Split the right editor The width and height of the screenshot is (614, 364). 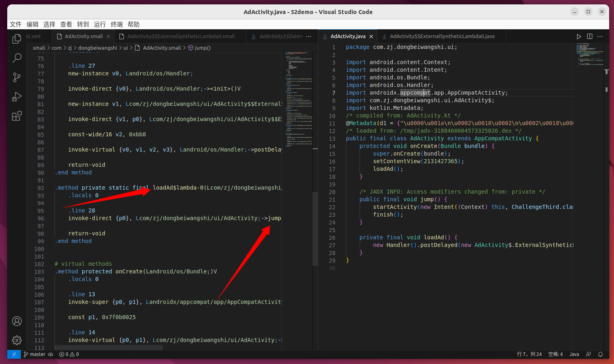[x=590, y=36]
